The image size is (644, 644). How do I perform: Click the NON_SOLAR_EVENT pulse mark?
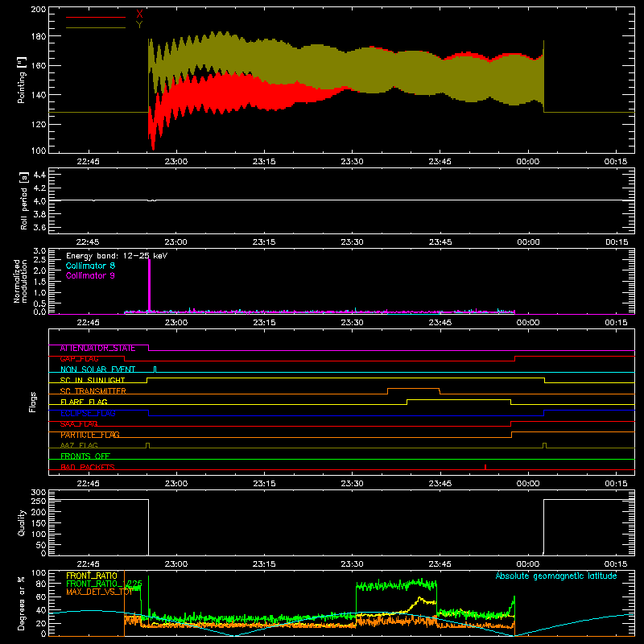pyautogui.click(x=155, y=369)
